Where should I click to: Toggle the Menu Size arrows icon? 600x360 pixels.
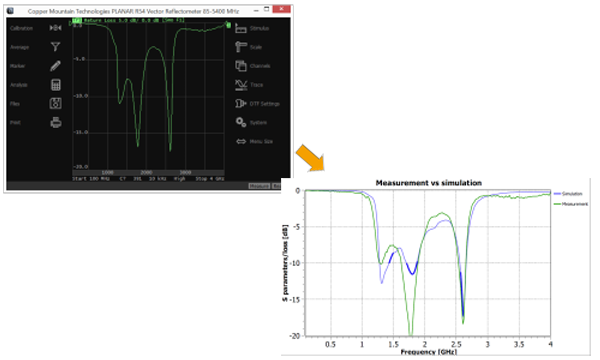pyautogui.click(x=241, y=142)
